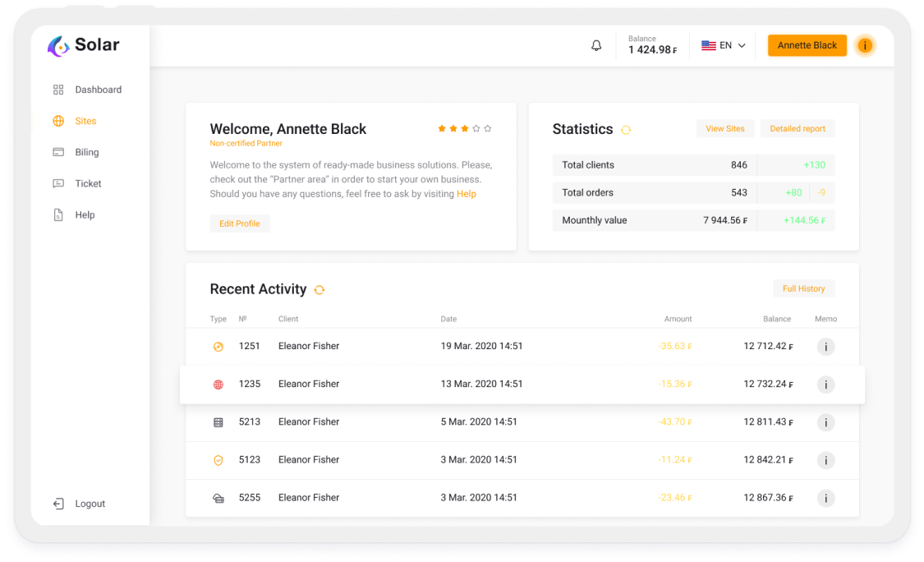
Task: Follow the orange Help link in welcome text
Action: 467,194
